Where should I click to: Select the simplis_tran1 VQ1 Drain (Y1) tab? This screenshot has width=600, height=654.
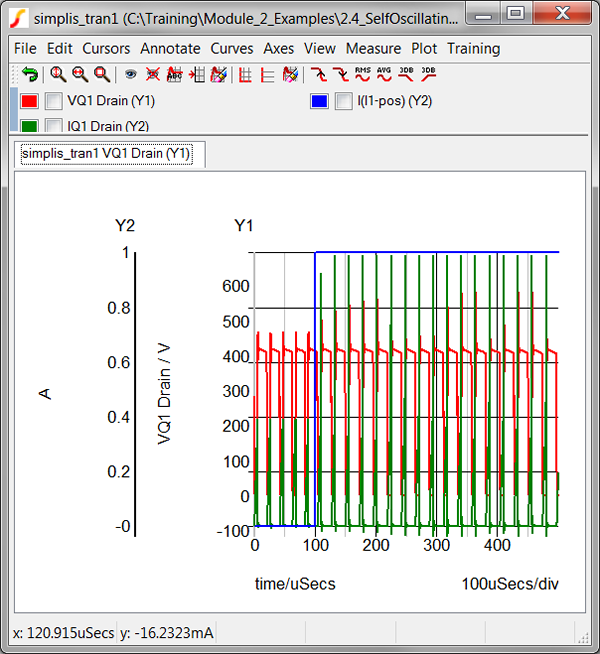[x=106, y=153]
